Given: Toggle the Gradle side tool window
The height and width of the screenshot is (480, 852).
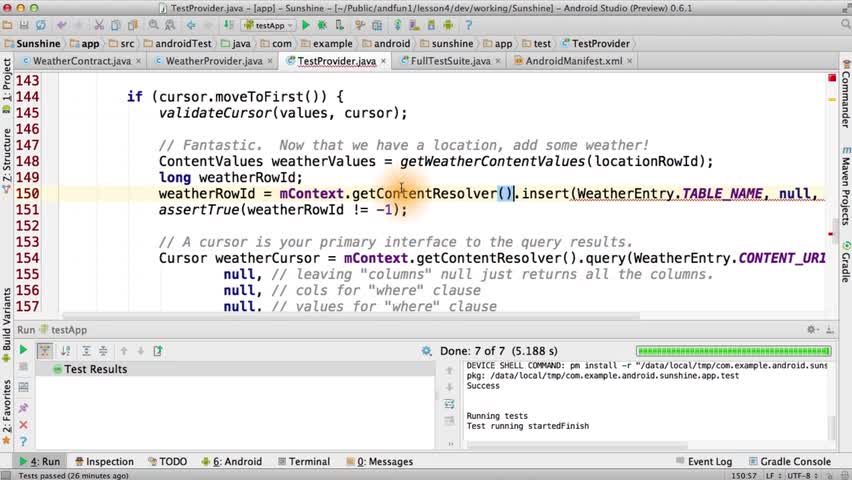Looking at the screenshot, I should pyautogui.click(x=845, y=262).
